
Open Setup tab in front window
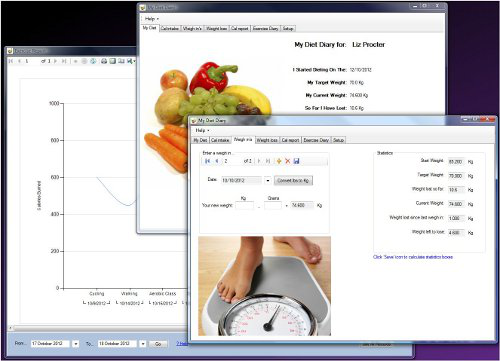pyautogui.click(x=338, y=140)
